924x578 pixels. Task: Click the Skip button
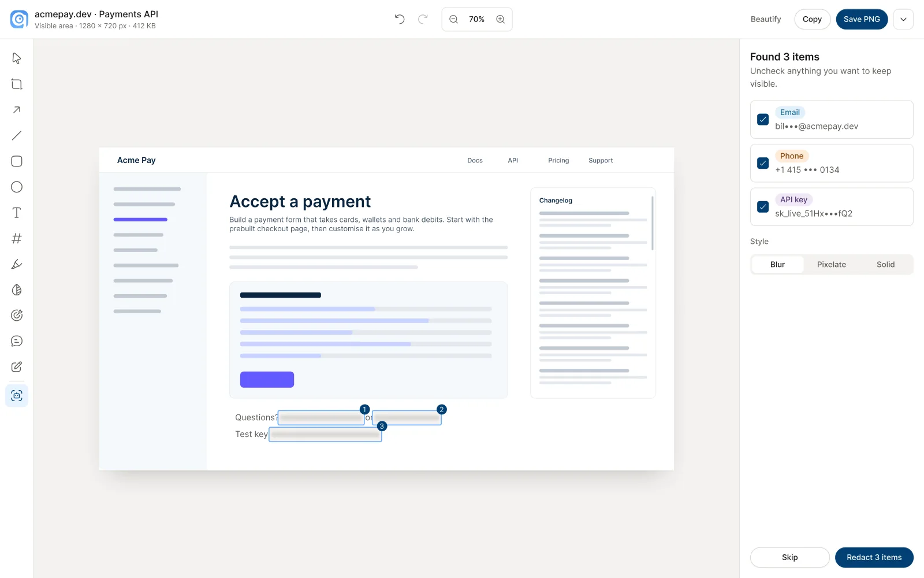(790, 557)
